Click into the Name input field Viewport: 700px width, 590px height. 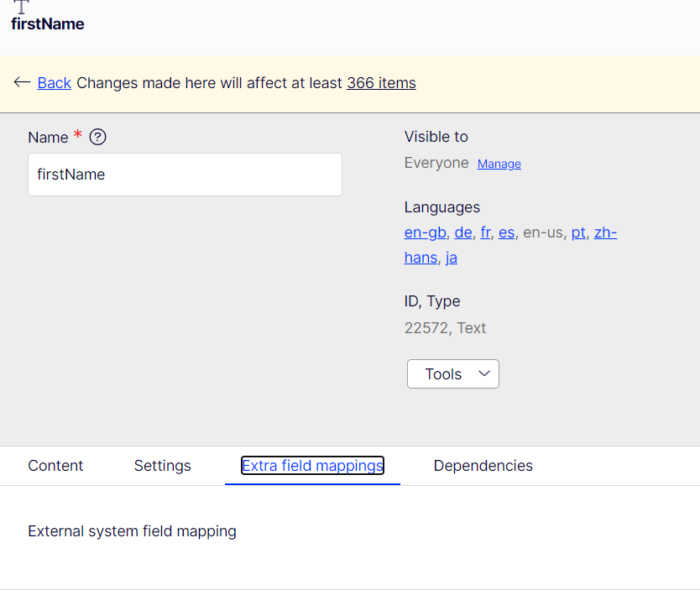click(x=185, y=175)
